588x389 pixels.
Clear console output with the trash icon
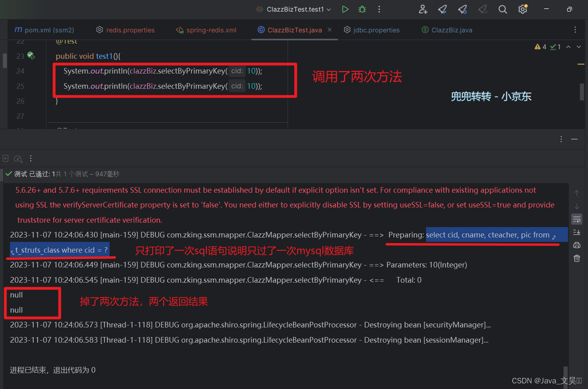point(576,258)
